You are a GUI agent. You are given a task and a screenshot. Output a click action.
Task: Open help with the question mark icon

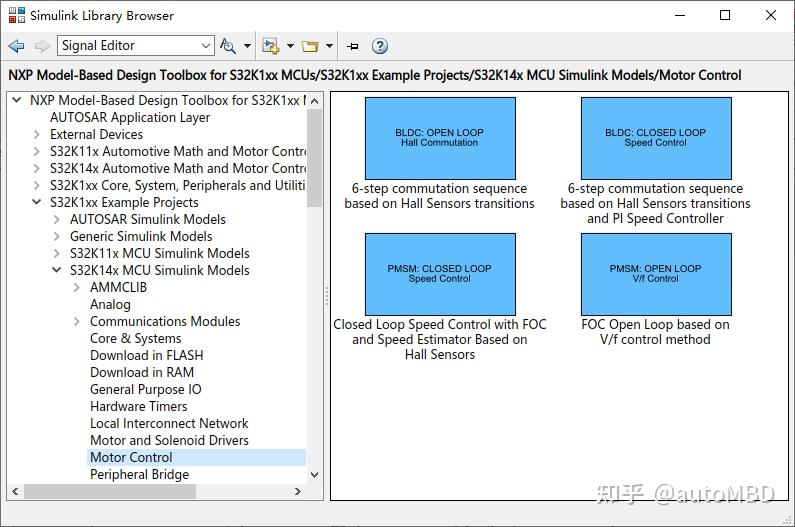point(380,46)
